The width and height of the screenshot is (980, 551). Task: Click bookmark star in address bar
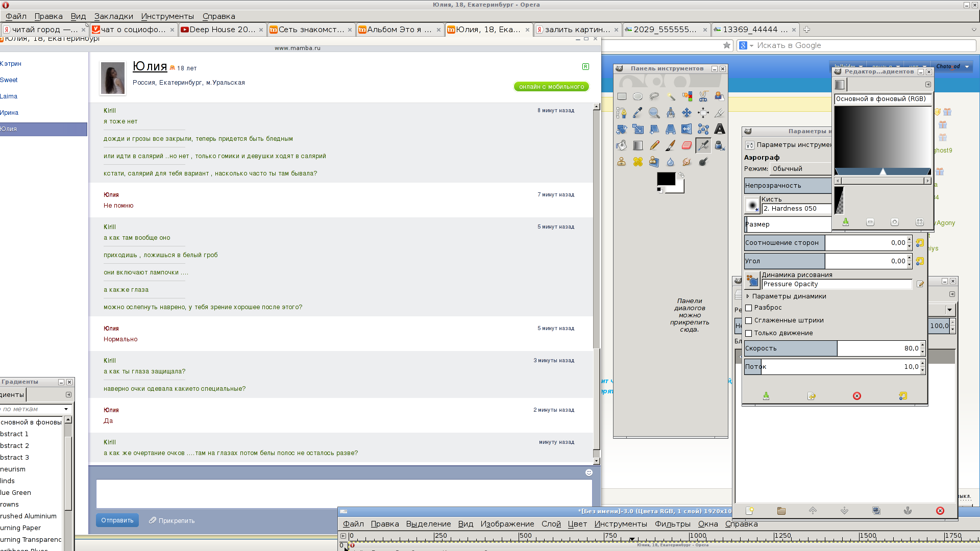[727, 45]
